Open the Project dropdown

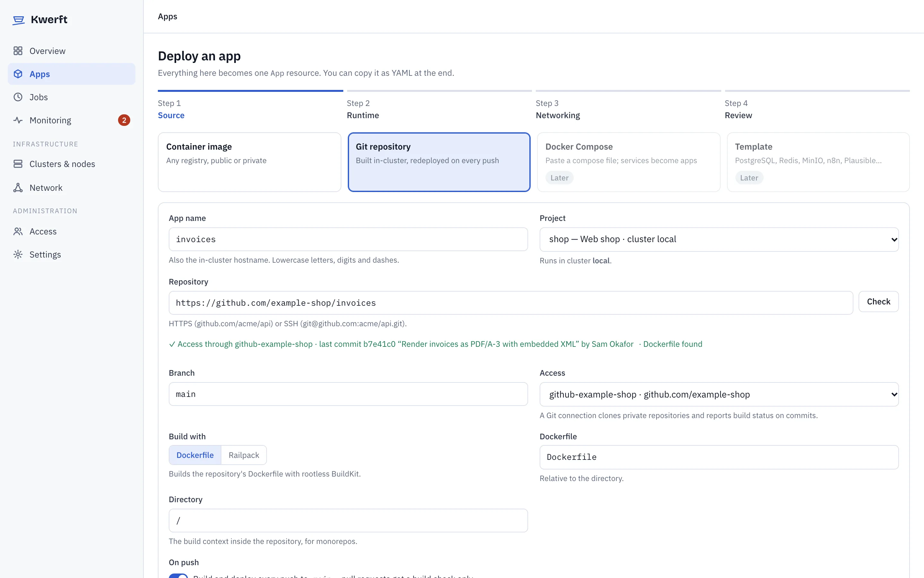[x=719, y=239]
